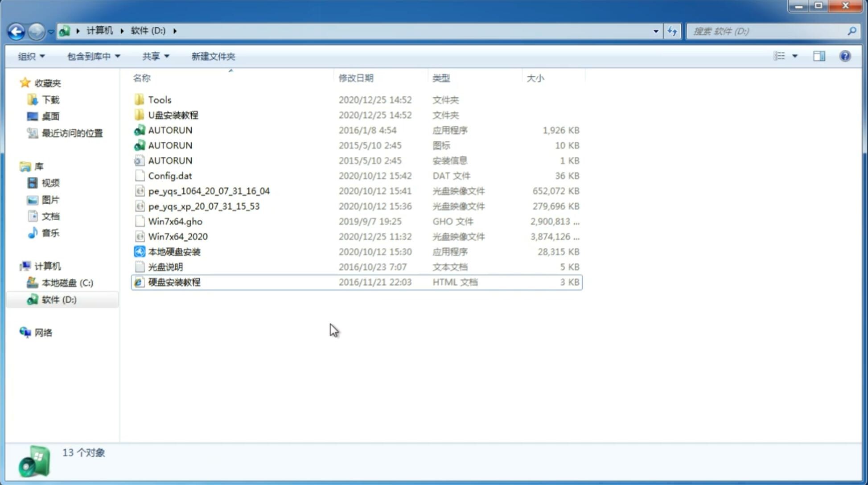Viewport: 868px width, 485px height.
Task: Open 硬盘安装教程 HTML document
Action: tap(173, 282)
